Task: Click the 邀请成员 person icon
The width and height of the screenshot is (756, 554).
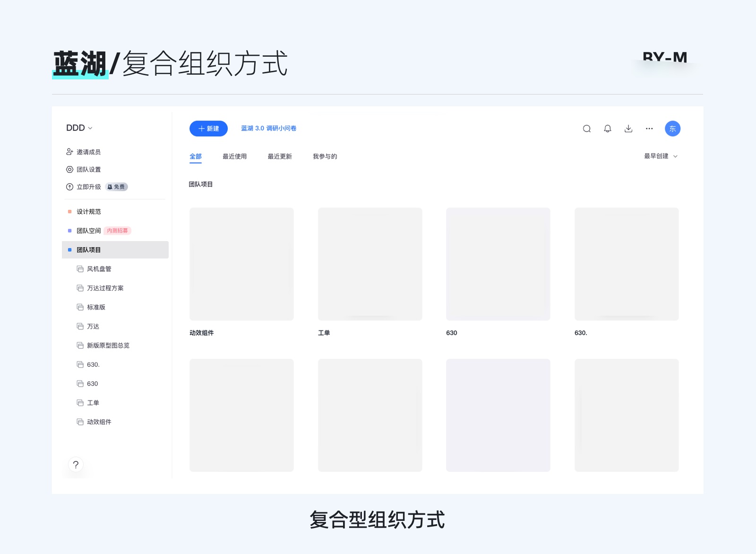Action: pos(69,152)
